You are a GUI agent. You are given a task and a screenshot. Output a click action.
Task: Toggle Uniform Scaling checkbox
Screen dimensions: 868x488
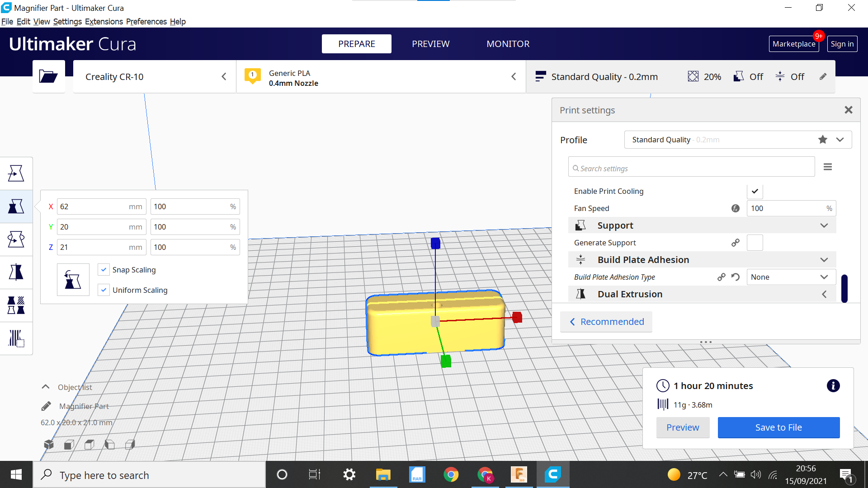tap(103, 290)
